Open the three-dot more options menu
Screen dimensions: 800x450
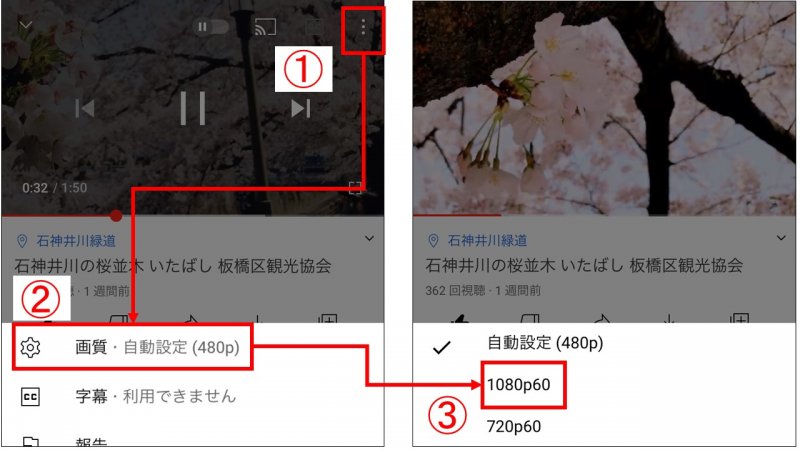pos(363,28)
